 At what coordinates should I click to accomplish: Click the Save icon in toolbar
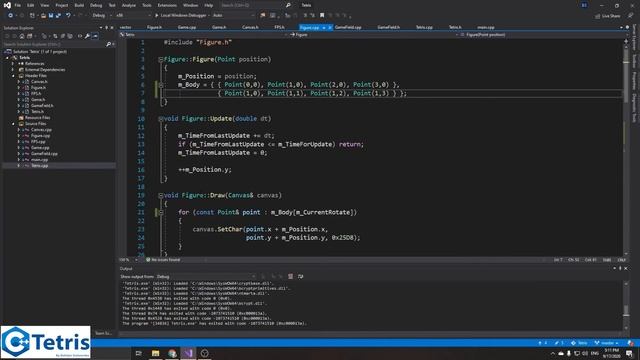pos(51,16)
